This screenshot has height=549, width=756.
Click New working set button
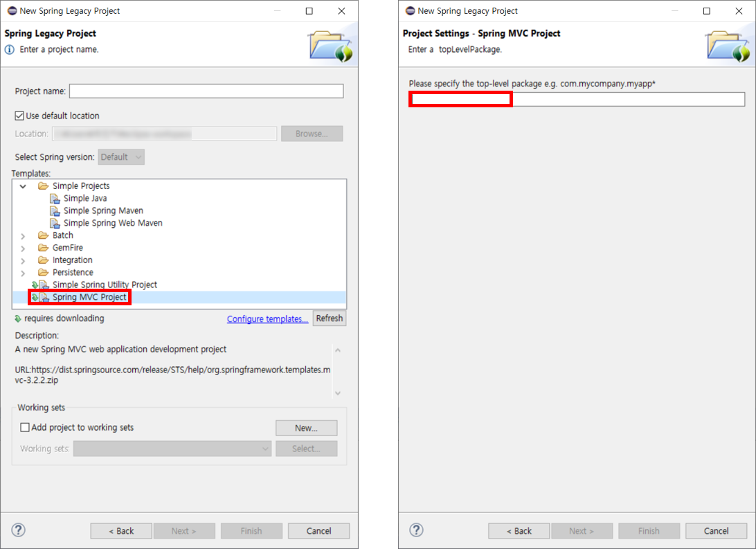point(306,428)
